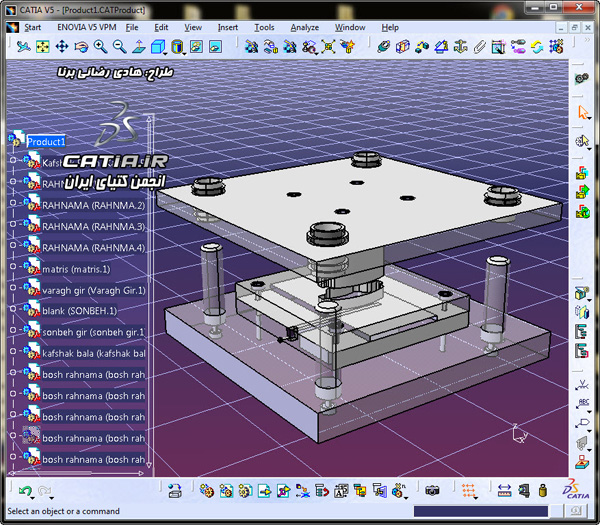Image resolution: width=600 pixels, height=525 pixels.
Task: Click the Shading view-mode cylinder icon
Action: click(176, 47)
